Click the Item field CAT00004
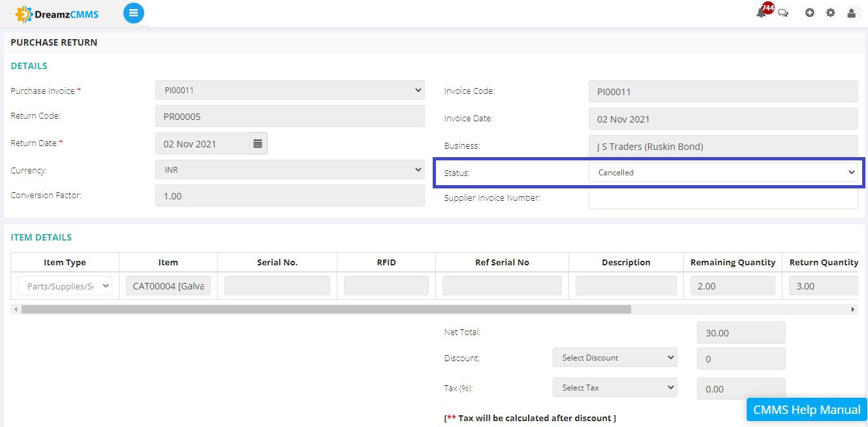This screenshot has height=427, width=868. pos(168,286)
